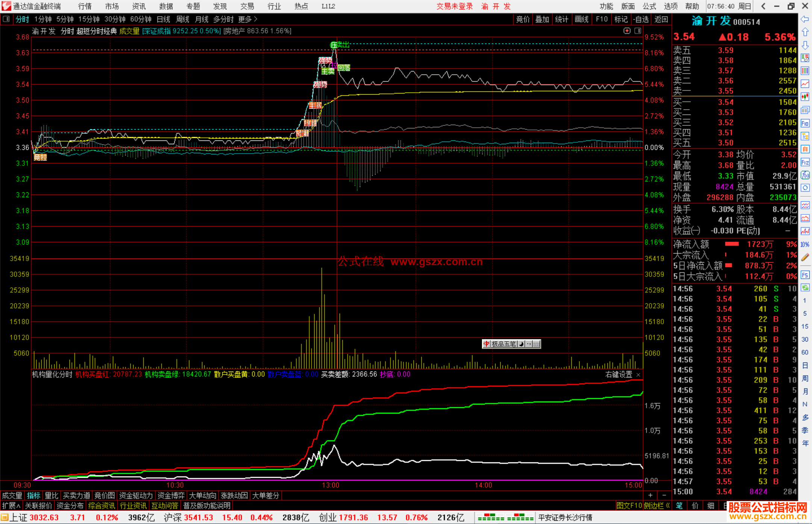
Task: Close the indicator panel with X
Action: point(638,375)
